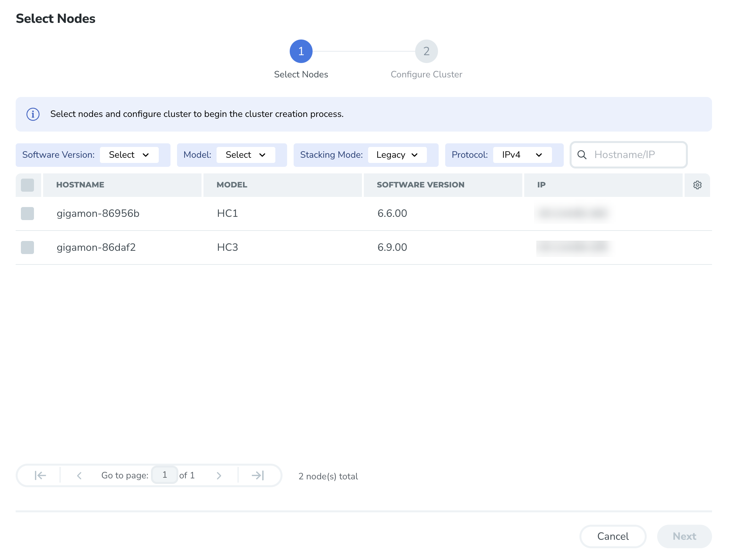
Task: Jump to first page arrow icon
Action: [40, 475]
